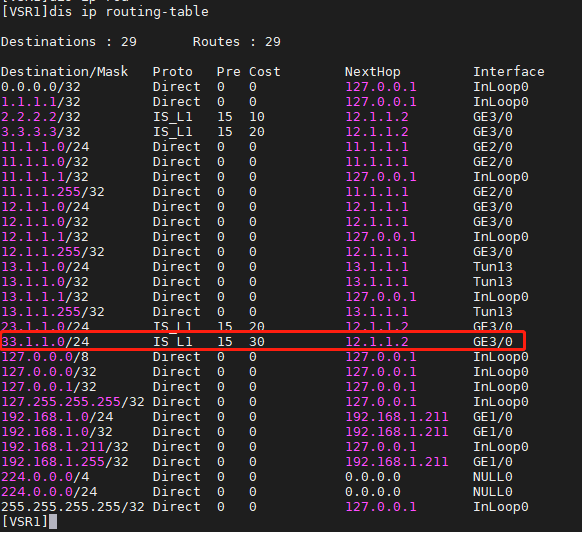Click the cost 20 of 3.3.3.3/32
Image resolution: width=582 pixels, height=533 pixels.
[257, 132]
